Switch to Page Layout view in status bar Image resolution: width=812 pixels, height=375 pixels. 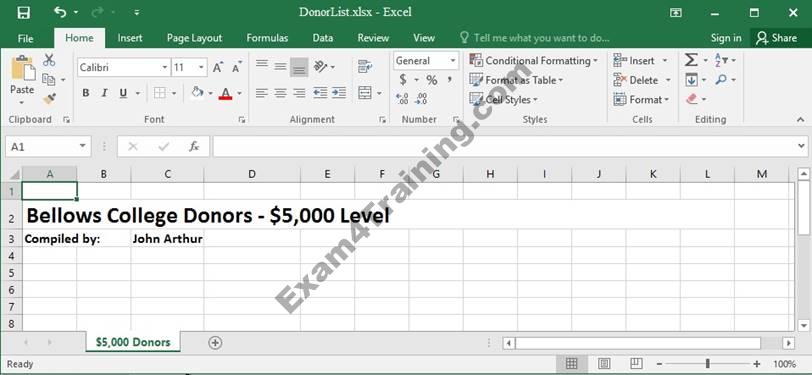pos(604,364)
